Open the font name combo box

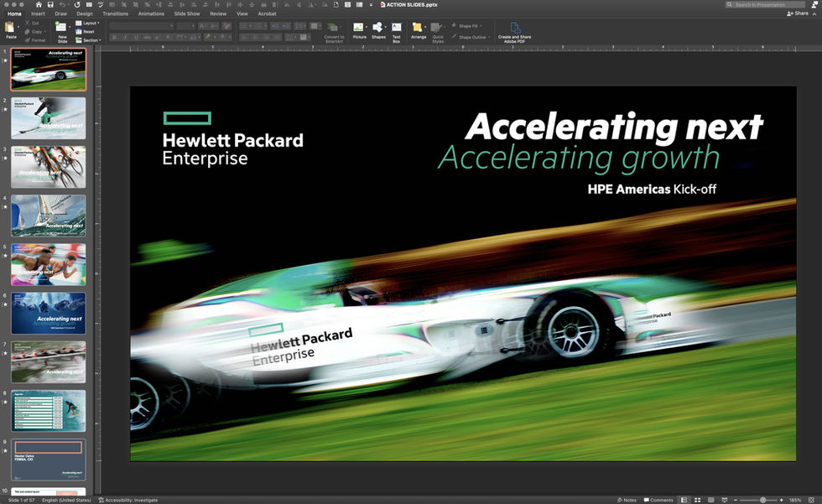pyautogui.click(x=142, y=26)
